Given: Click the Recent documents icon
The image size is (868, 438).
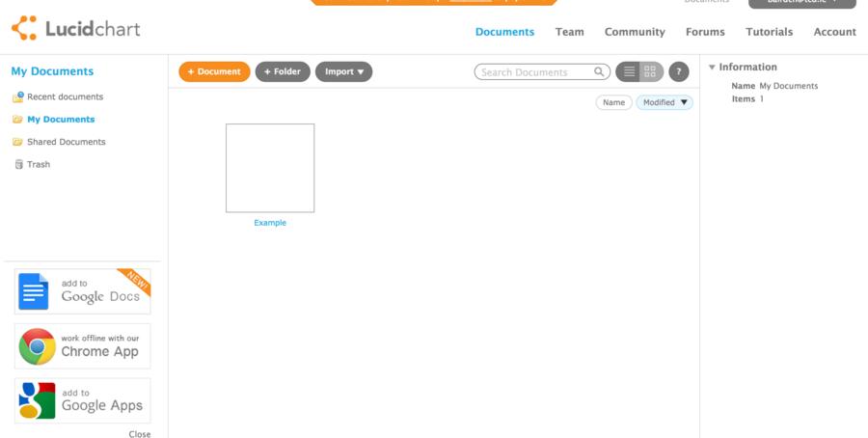Looking at the screenshot, I should pos(18,97).
